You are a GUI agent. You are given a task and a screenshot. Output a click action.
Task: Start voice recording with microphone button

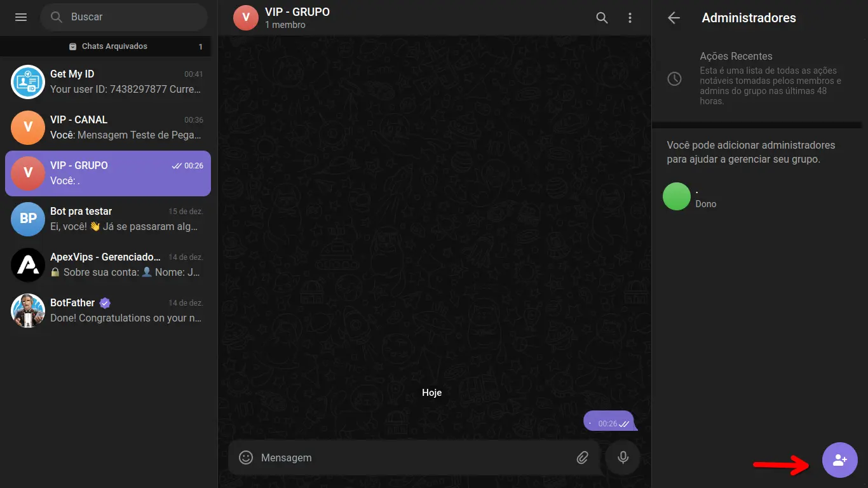tap(623, 457)
